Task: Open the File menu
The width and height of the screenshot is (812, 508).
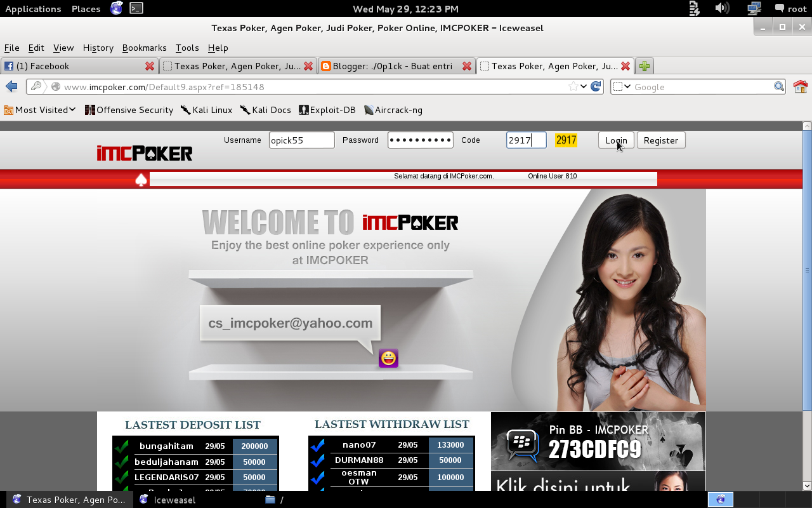Action: pos(12,48)
